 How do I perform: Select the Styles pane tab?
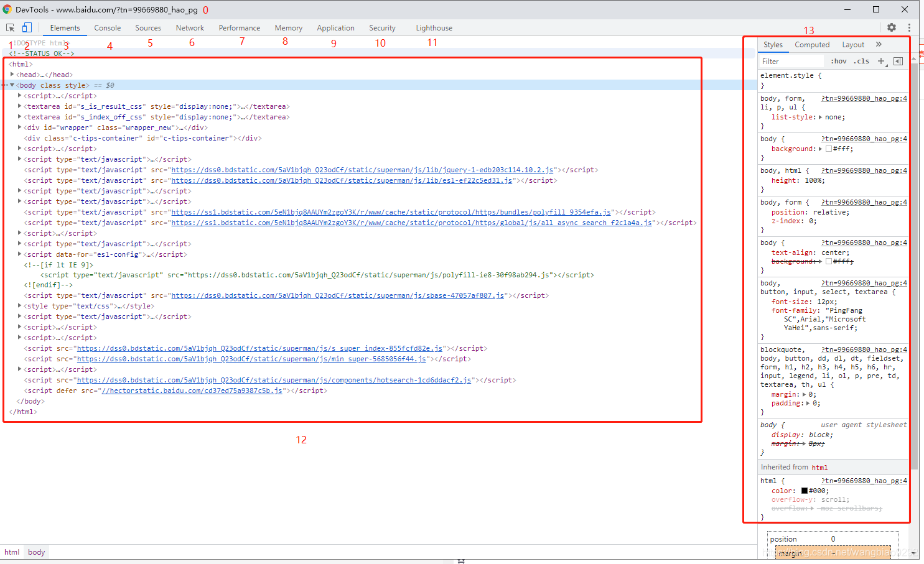click(x=773, y=45)
